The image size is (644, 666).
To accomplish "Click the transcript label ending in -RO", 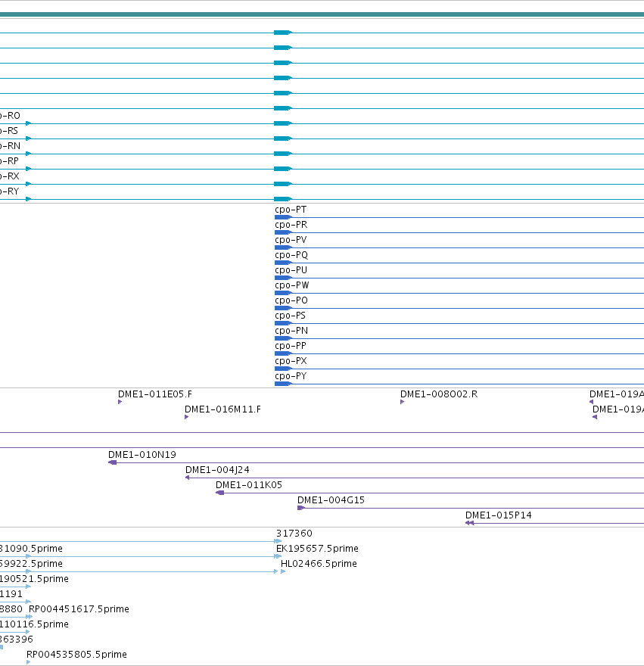I will pyautogui.click(x=10, y=116).
